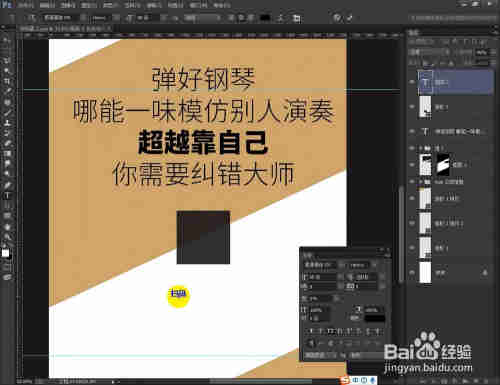Select the Clone Stamp tool

point(7,123)
